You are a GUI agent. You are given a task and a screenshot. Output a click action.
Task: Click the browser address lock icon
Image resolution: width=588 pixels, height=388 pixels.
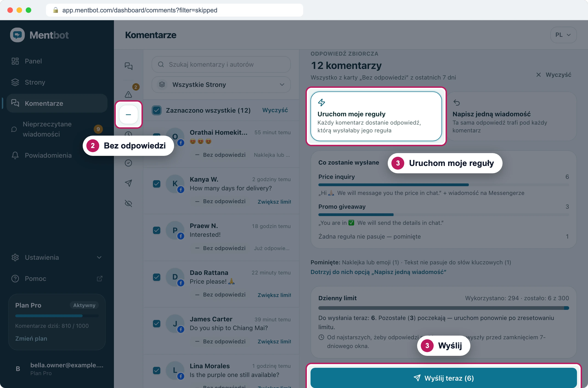click(x=55, y=10)
